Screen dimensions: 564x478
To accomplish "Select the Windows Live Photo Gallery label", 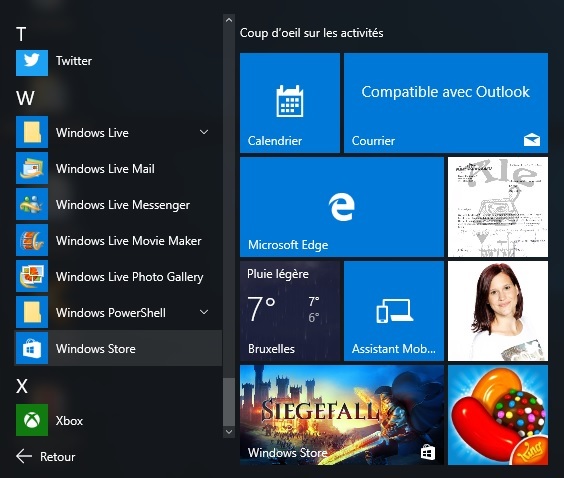I will tap(129, 277).
